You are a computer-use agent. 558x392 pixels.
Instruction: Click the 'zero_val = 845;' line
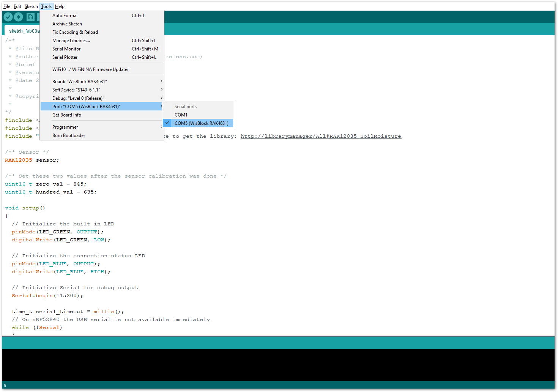tap(46, 184)
